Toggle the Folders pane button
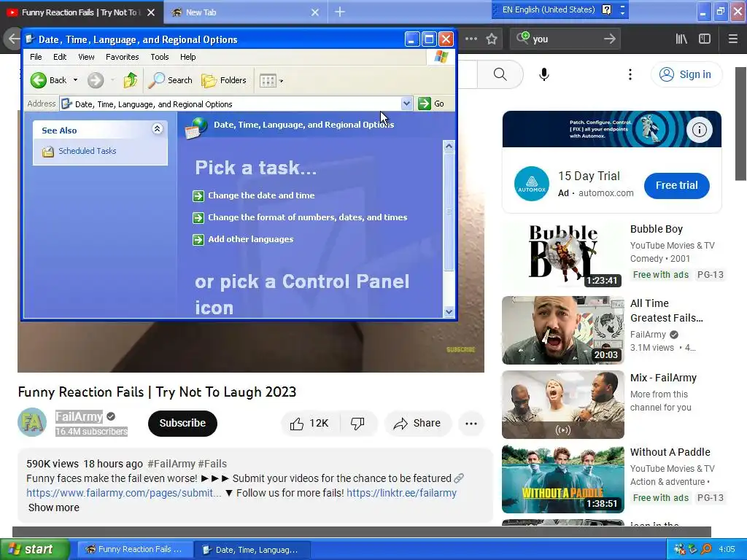The height and width of the screenshot is (560, 747). (223, 80)
